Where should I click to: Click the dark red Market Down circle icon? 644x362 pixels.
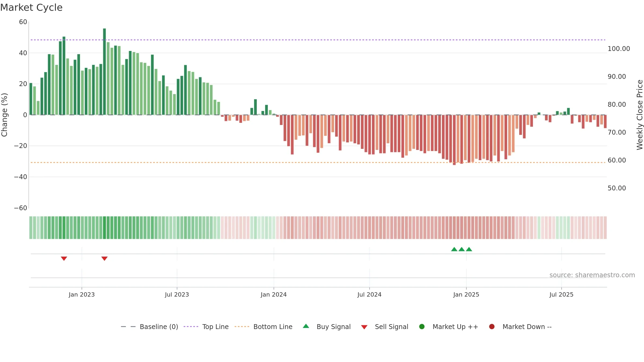pyautogui.click(x=492, y=327)
